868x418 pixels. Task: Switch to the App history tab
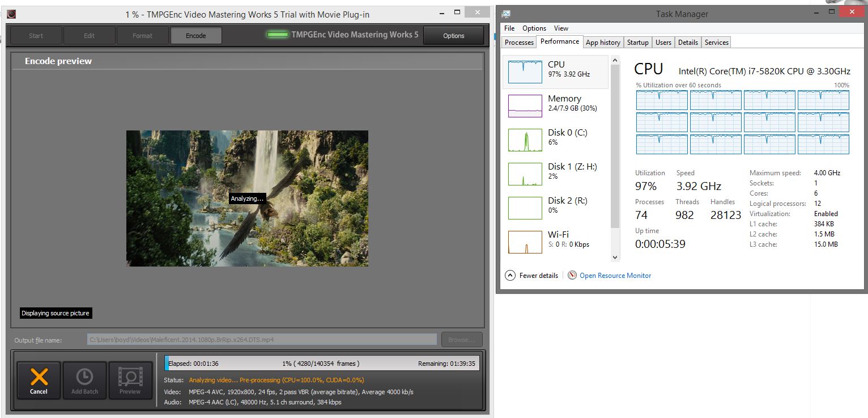[x=603, y=43]
